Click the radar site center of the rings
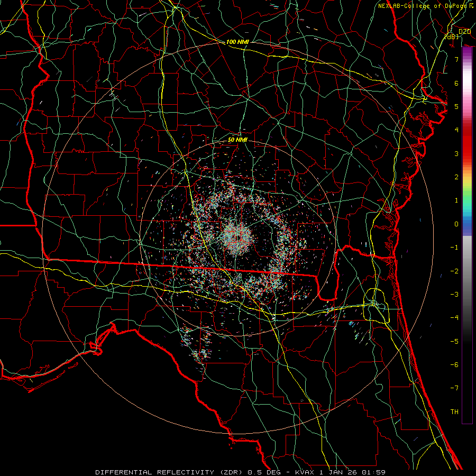Image resolution: width=476 pixels, height=476 pixels. [x=237, y=237]
